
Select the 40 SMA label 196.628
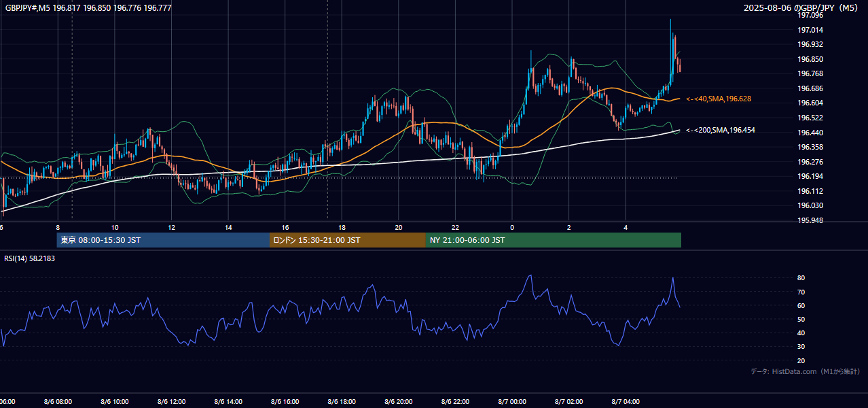(x=719, y=99)
